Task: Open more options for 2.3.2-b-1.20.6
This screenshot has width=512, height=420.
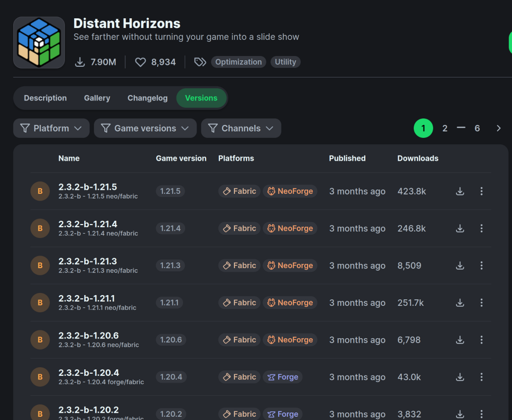Action: (x=482, y=340)
